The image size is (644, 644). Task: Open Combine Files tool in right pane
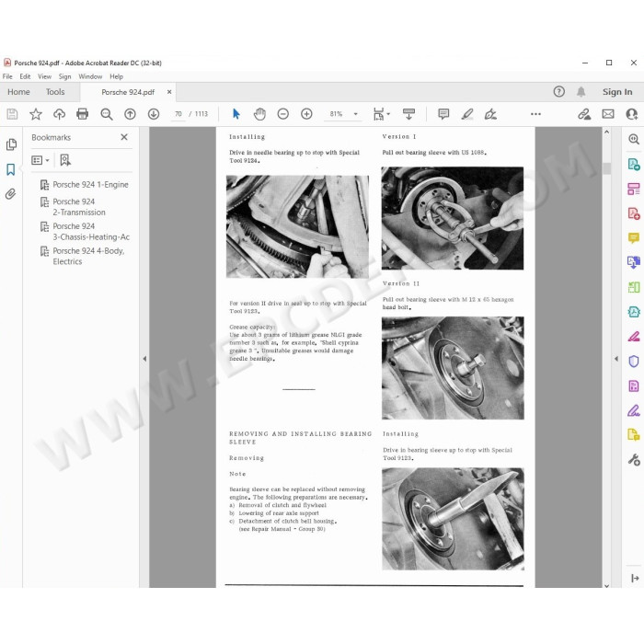pyautogui.click(x=633, y=262)
